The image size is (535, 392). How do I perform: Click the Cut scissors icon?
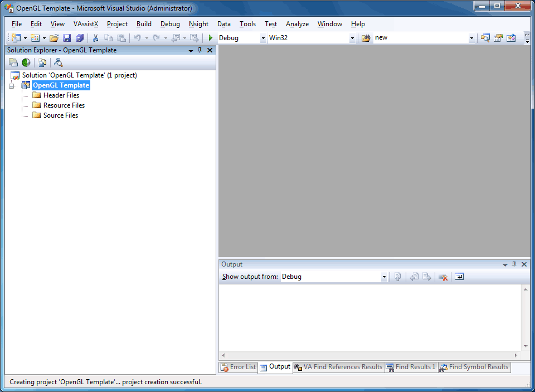tap(96, 38)
